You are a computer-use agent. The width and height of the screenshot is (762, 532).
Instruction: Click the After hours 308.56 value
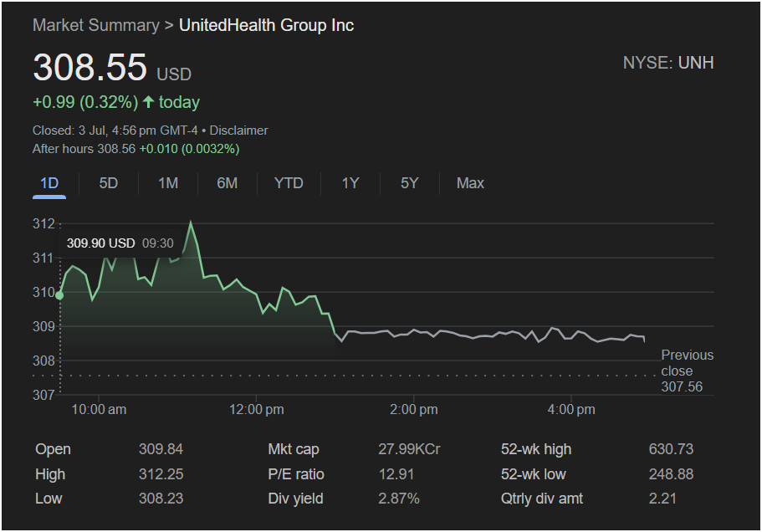[84, 149]
